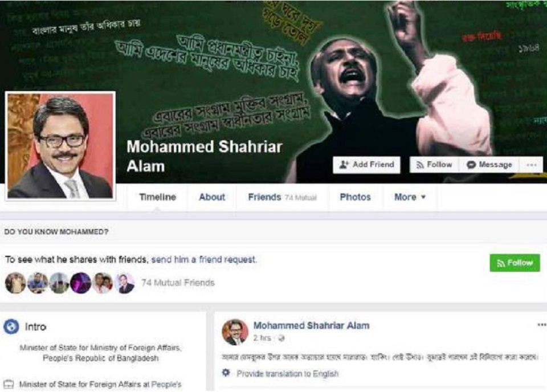Open the large profile picture
Viewport: 547px width, 392px height.
click(x=60, y=146)
